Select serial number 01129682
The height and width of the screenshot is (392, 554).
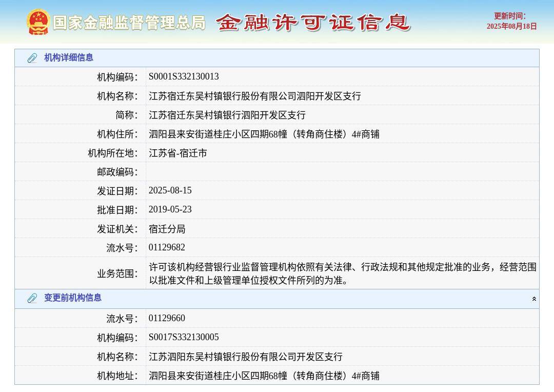(167, 247)
